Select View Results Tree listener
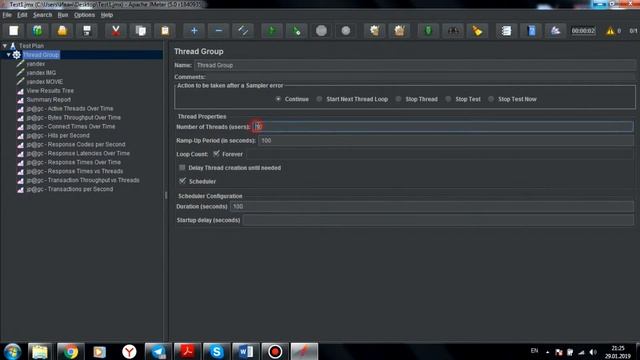640x360 pixels. [x=50, y=91]
